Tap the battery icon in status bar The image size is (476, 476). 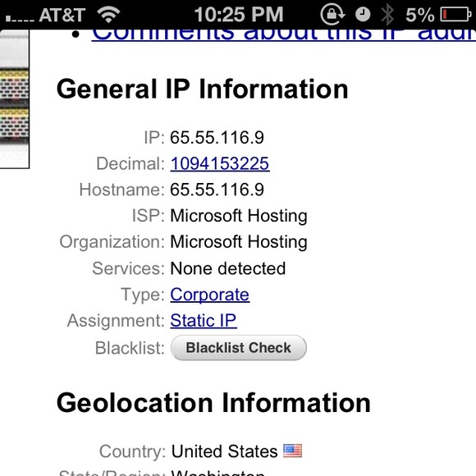tap(455, 15)
